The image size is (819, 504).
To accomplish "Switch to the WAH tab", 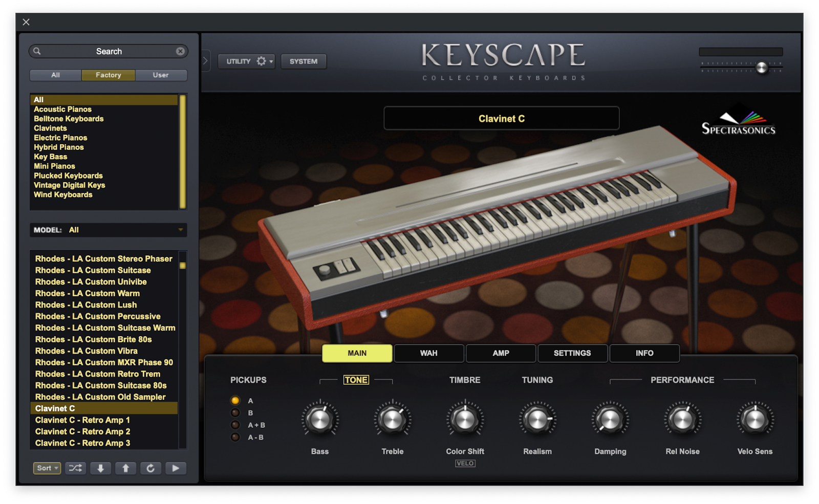I will 429,353.
